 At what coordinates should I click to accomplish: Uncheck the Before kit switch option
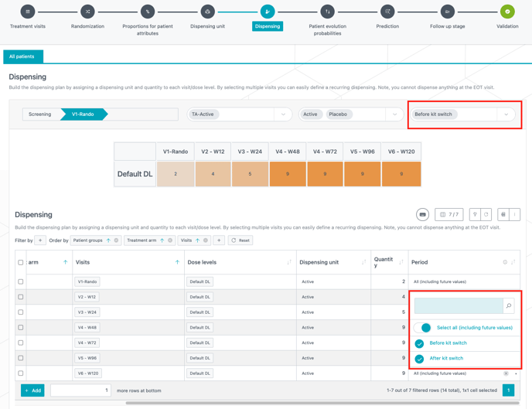(x=419, y=343)
